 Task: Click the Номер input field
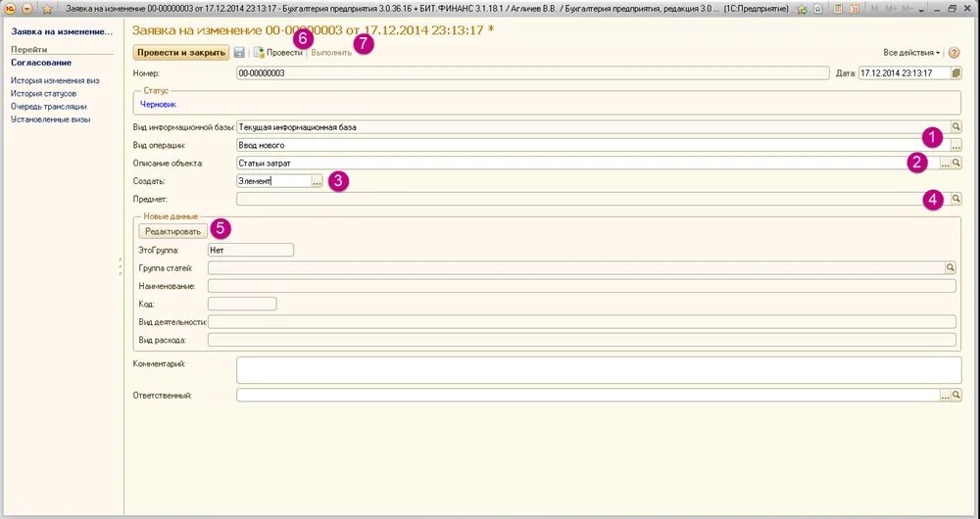point(532,73)
